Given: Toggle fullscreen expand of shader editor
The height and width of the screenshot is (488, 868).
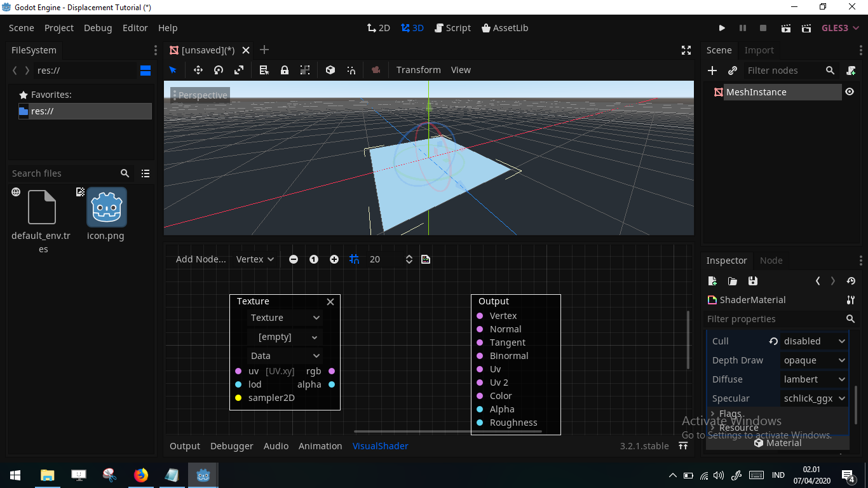Looking at the screenshot, I should pyautogui.click(x=686, y=50).
